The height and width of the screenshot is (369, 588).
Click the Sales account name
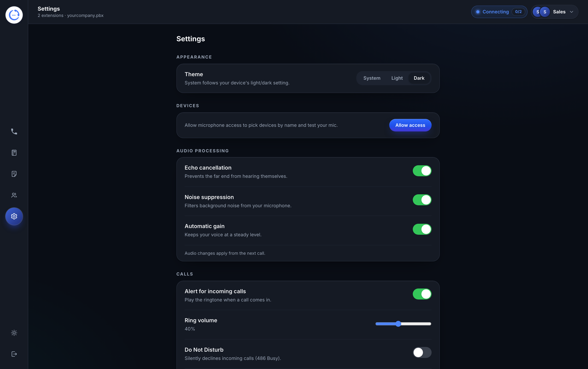click(x=559, y=12)
